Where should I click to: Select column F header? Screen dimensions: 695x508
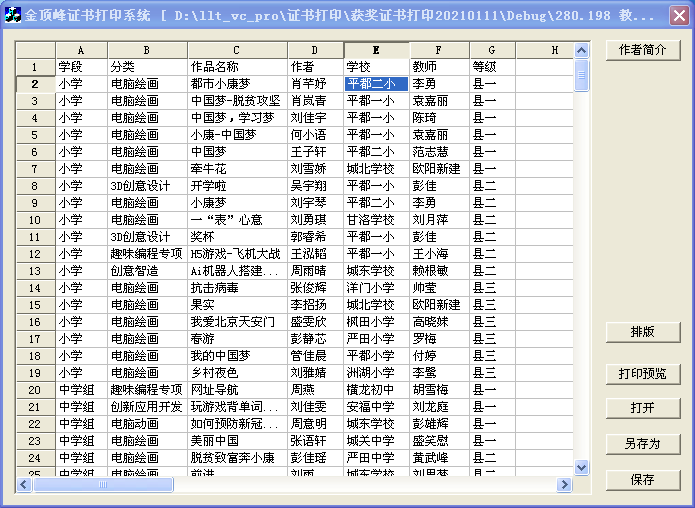[439, 50]
